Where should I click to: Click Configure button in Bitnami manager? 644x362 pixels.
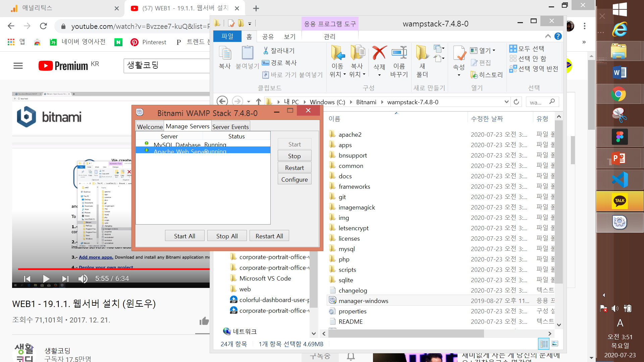point(294,180)
